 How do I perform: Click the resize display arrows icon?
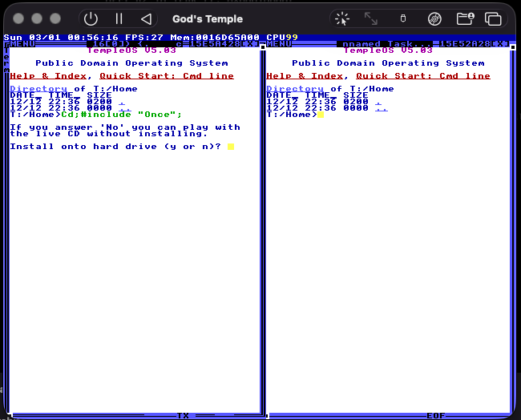coord(371,18)
